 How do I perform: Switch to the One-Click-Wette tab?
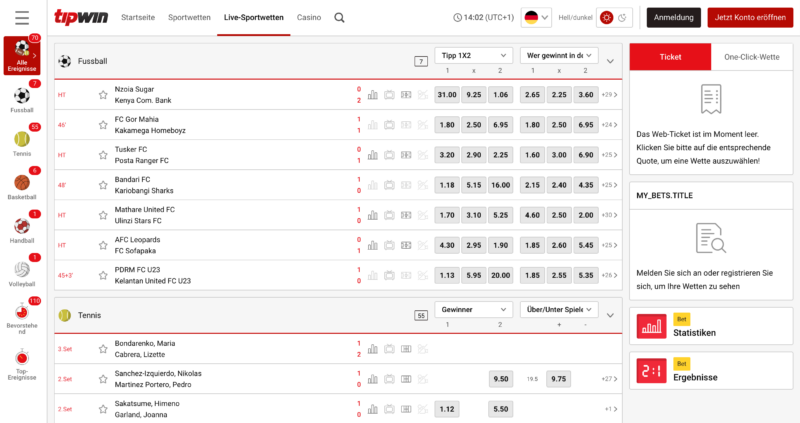pyautogui.click(x=751, y=56)
